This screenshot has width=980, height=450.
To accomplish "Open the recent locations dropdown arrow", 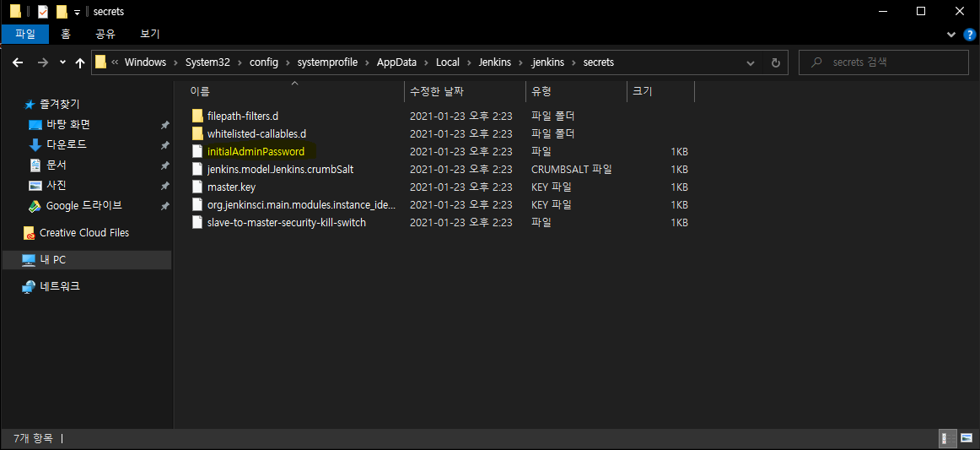I will tap(62, 62).
